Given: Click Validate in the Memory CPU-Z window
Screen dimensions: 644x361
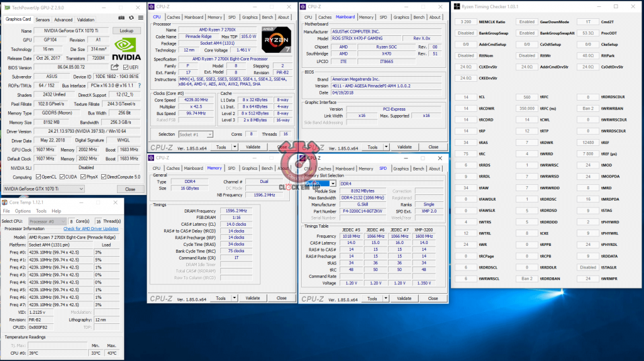Looking at the screenshot, I should tap(253, 297).
